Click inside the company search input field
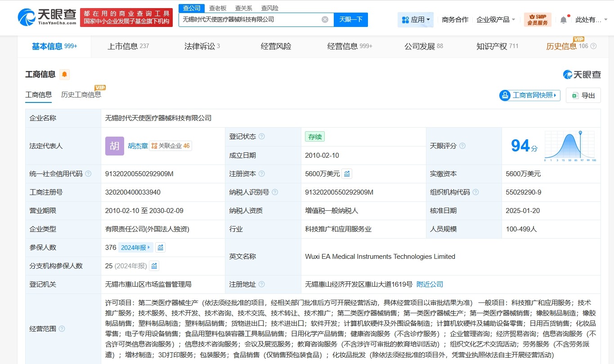The width and height of the screenshot is (614, 364). pyautogui.click(x=252, y=20)
